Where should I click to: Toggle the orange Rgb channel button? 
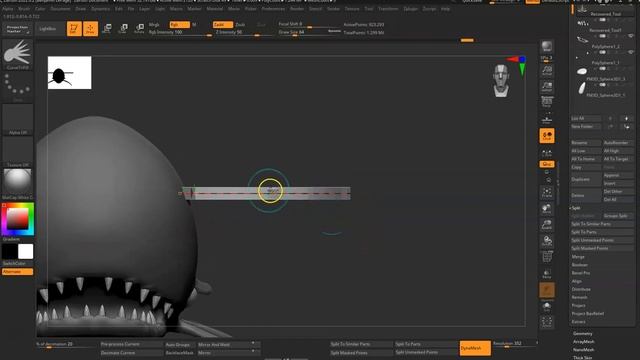pos(180,24)
